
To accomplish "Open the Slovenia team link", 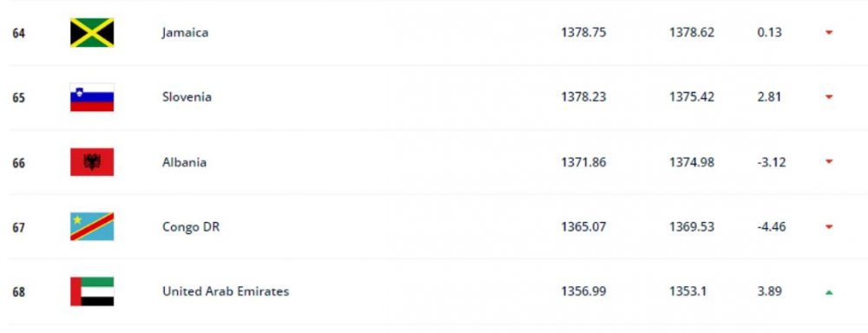I will 187,97.
